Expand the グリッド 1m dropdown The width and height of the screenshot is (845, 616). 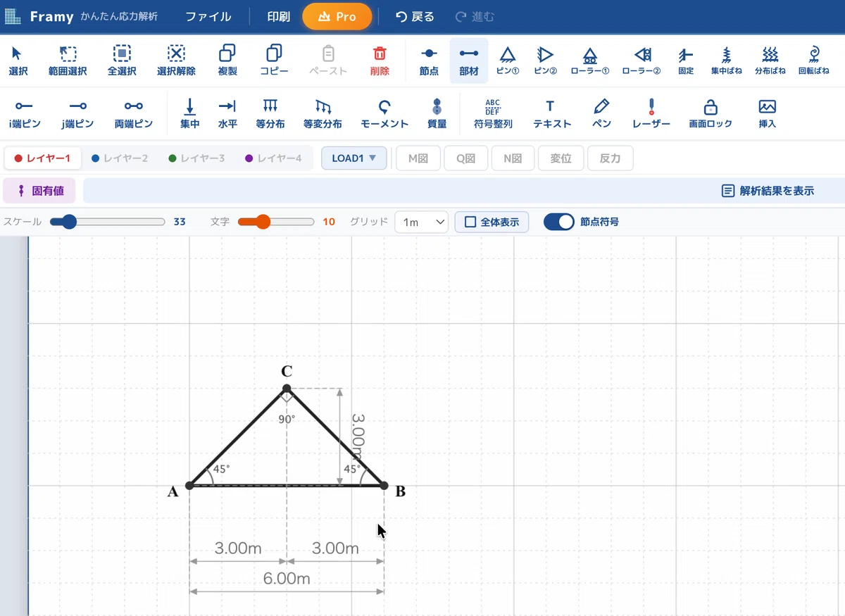pyautogui.click(x=422, y=222)
